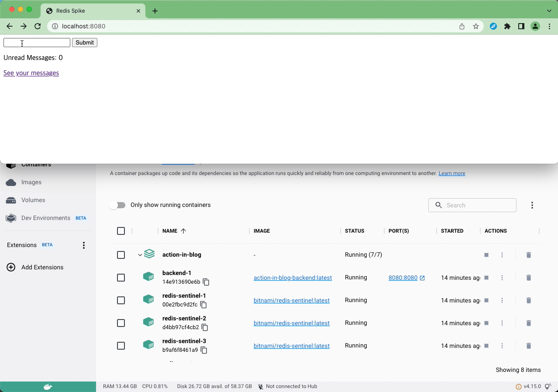Open redis-sentinel-2 image link
The height and width of the screenshot is (392, 558).
coord(292,323)
